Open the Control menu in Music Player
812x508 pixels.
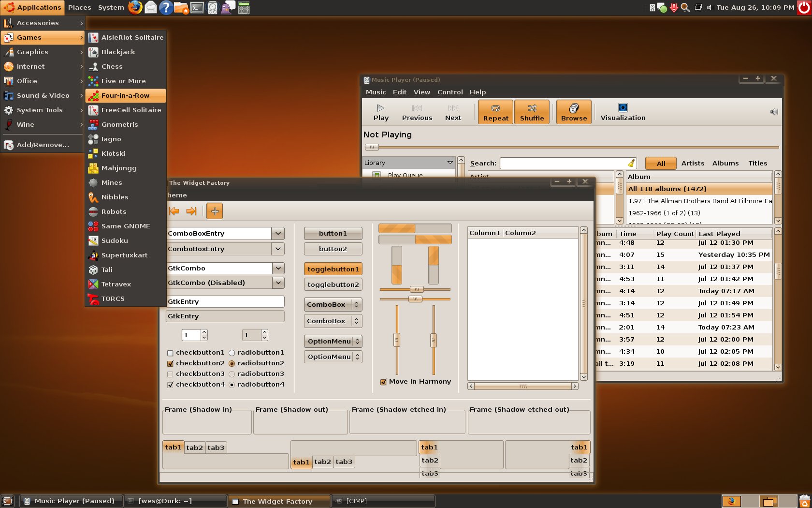450,92
